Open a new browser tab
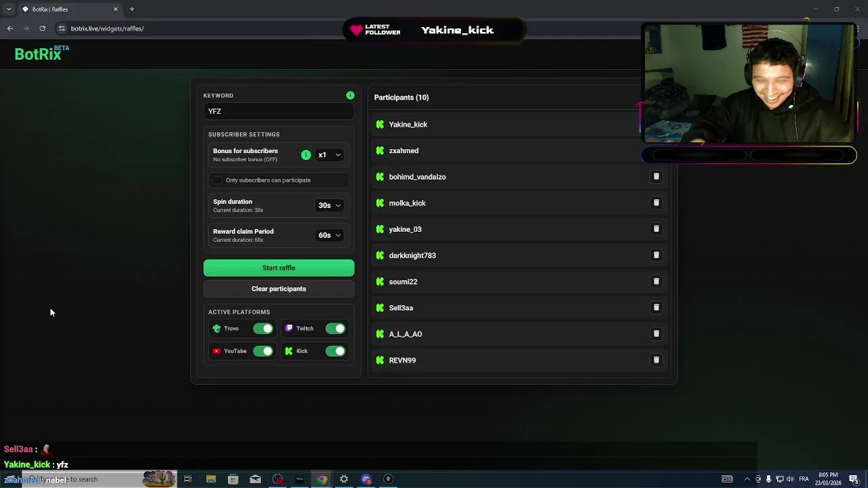 (x=132, y=9)
